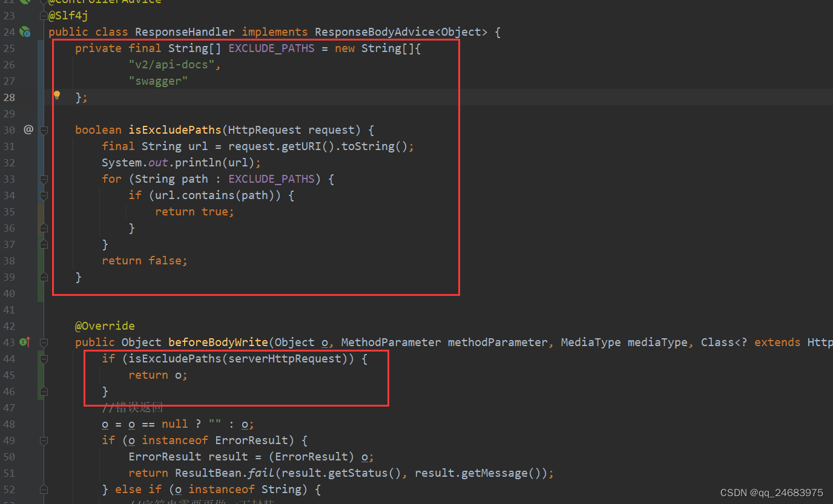Click the @ gutter icon on line 30
The width and height of the screenshot is (833, 504).
28,129
